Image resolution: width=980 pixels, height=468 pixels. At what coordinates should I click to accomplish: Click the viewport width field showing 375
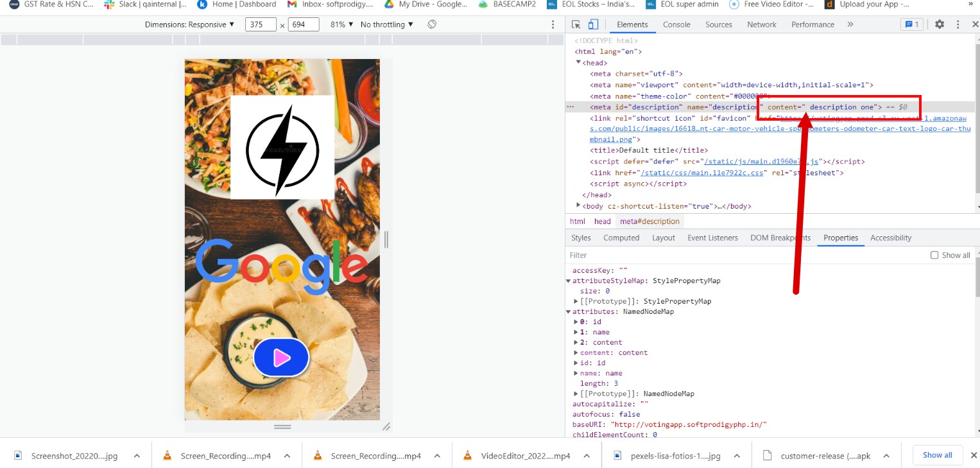261,24
